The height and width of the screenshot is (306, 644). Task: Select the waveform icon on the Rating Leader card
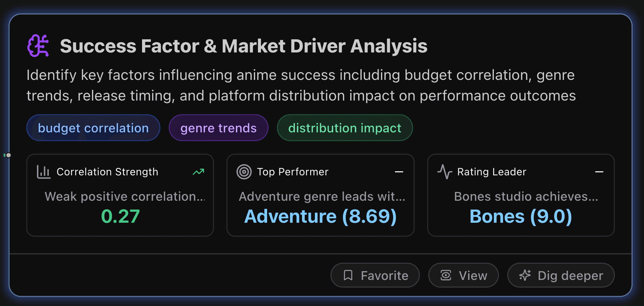[x=444, y=172]
